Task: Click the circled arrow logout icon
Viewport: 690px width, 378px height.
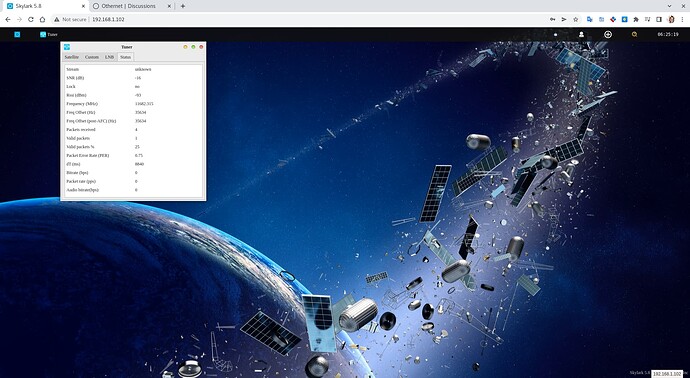Action: [x=608, y=34]
